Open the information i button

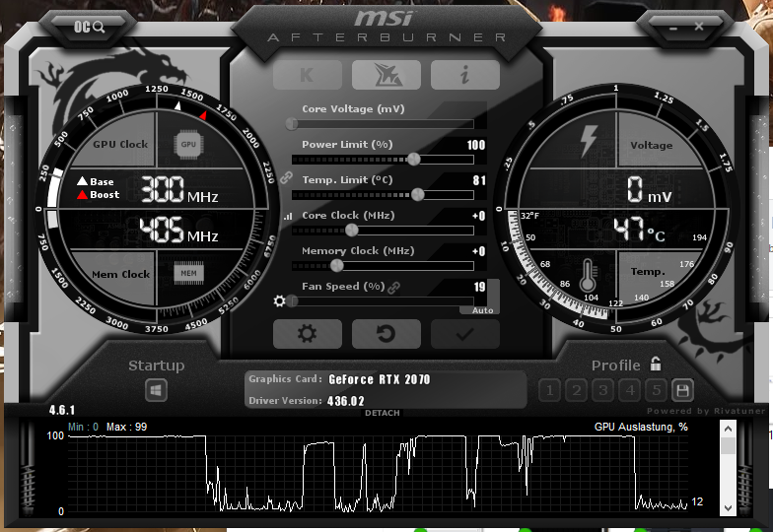pyautogui.click(x=465, y=75)
